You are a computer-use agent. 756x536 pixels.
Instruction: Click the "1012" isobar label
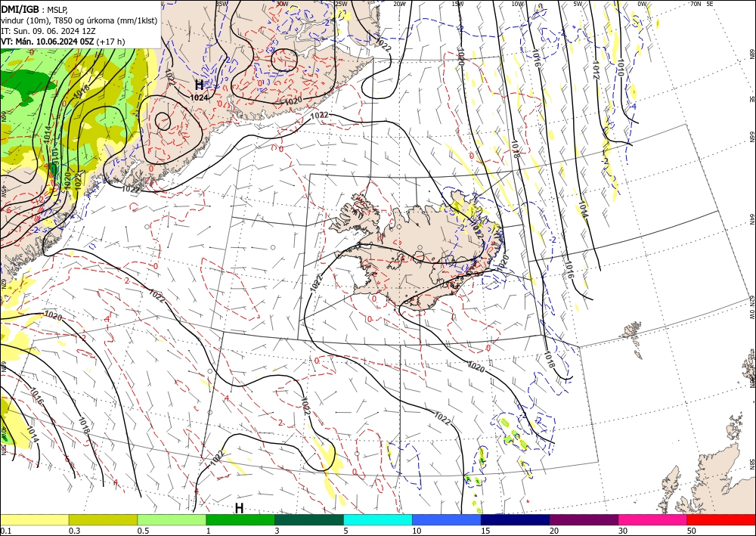click(596, 70)
